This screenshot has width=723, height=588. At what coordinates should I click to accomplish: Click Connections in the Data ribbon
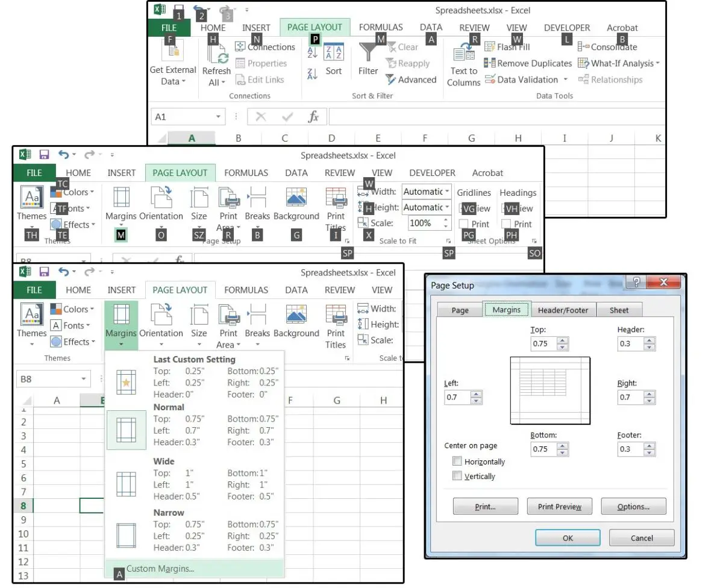(265, 47)
